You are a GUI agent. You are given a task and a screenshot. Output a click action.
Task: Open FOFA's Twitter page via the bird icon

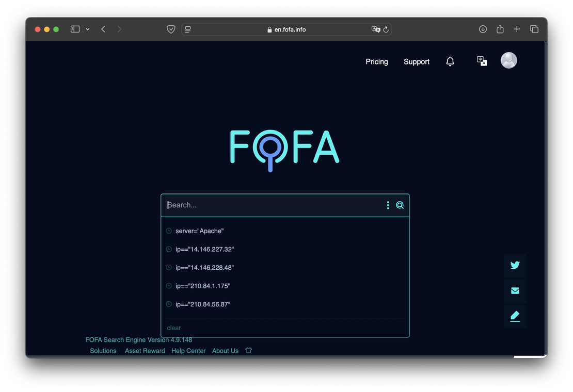515,265
